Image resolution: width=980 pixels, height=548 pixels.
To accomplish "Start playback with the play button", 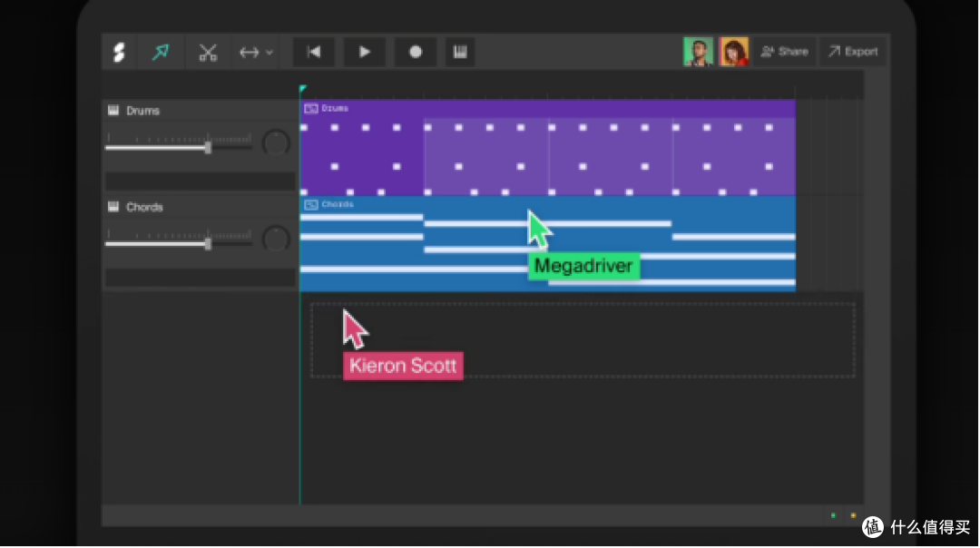I will pos(365,52).
